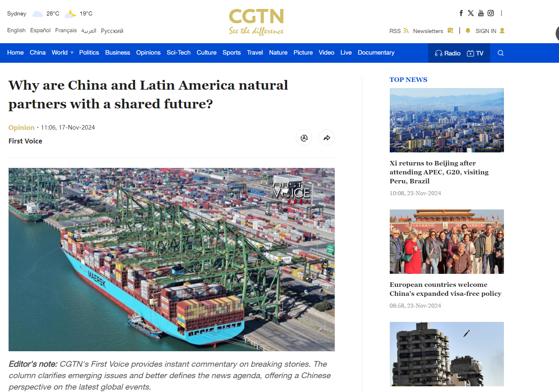
Task: Expand the World menu dropdown arrow
Action: [x=72, y=53]
